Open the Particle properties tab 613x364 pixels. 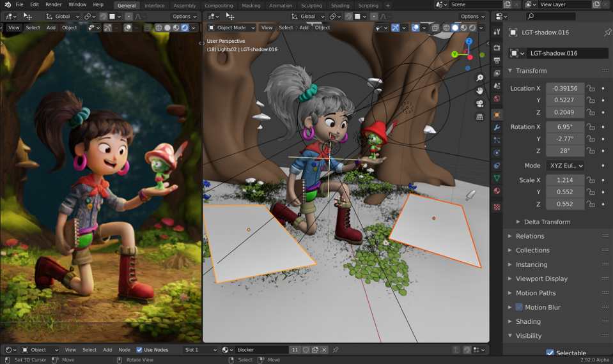[497, 140]
